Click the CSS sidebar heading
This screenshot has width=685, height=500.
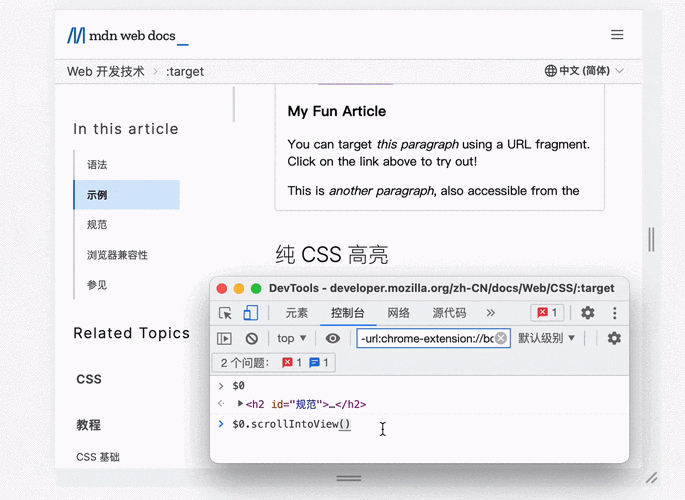[89, 379]
